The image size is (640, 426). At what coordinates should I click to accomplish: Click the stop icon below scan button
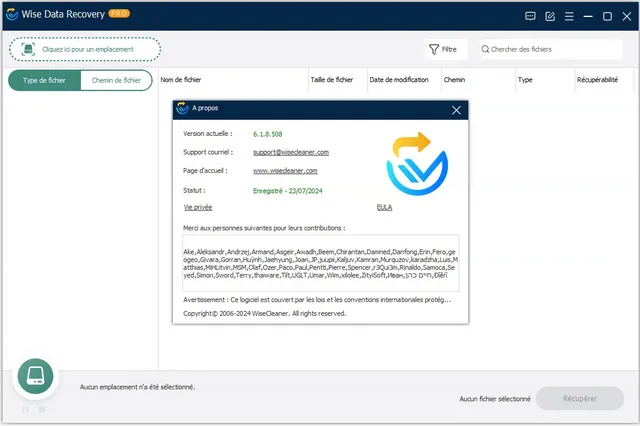click(x=42, y=409)
